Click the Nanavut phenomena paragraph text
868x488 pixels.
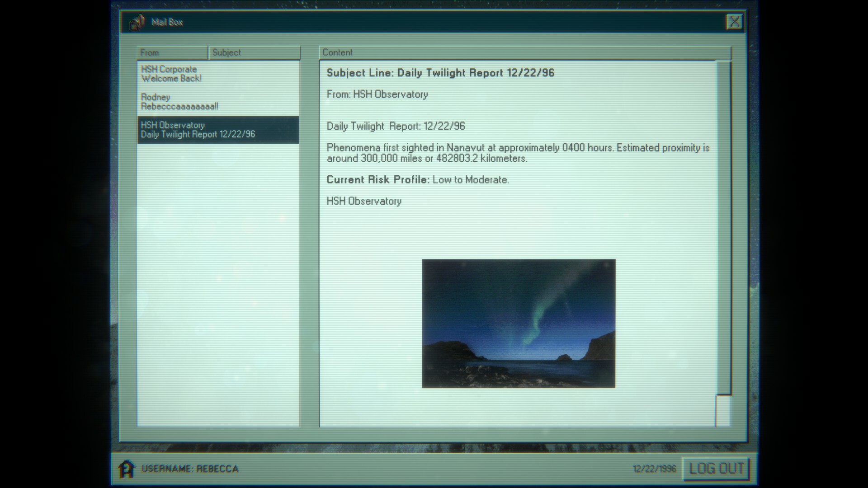point(518,153)
